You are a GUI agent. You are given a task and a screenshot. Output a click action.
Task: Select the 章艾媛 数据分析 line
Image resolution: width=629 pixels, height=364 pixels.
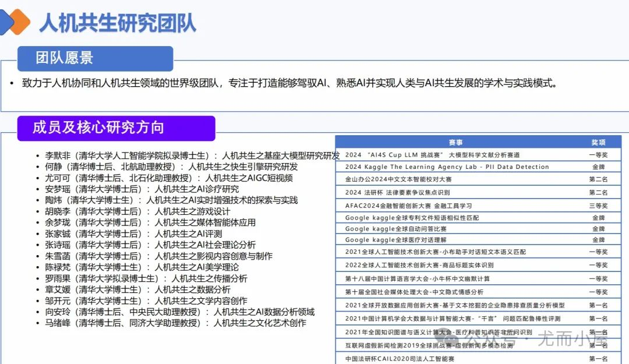[137, 289]
